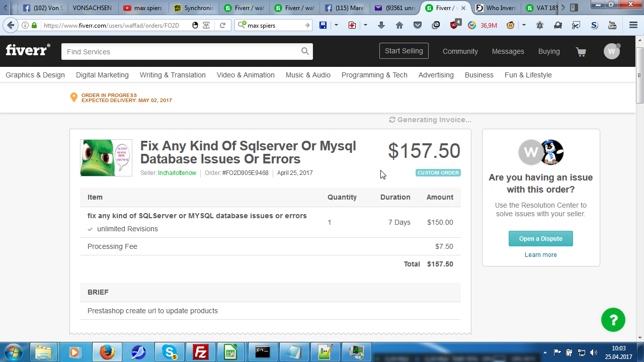Open seller Incharlottenow profile link
The height and width of the screenshot is (362, 644).
tap(177, 173)
